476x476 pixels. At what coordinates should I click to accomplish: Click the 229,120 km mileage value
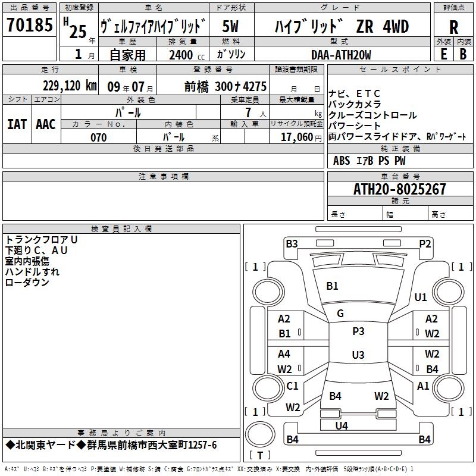pyautogui.click(x=70, y=86)
